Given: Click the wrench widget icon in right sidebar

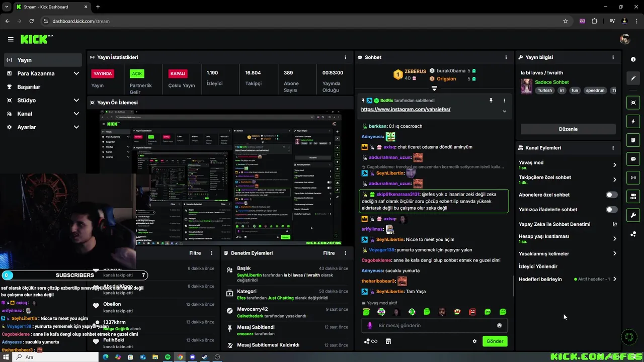Looking at the screenshot, I should [x=633, y=215].
